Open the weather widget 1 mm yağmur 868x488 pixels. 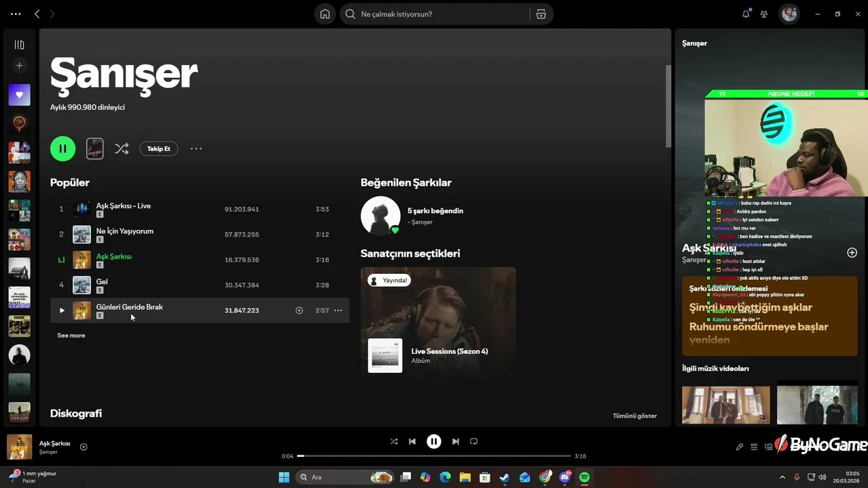(33, 476)
